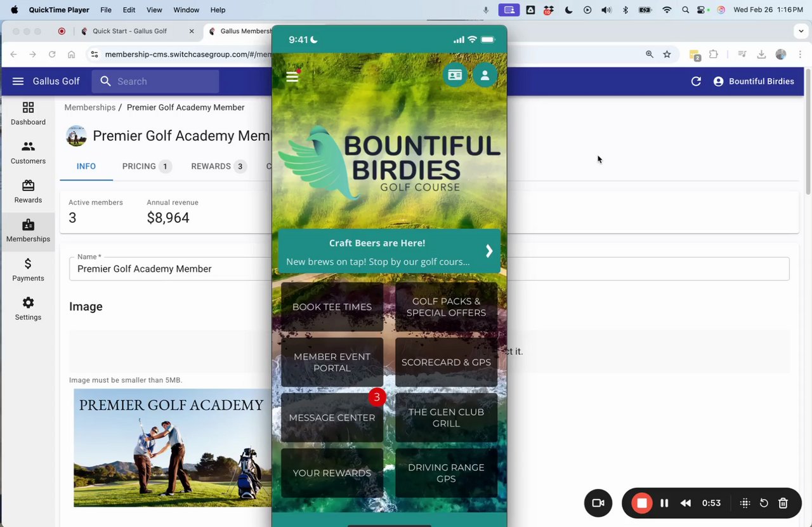Open the browser downloads icon
Viewport: 812px width, 527px height.
pyautogui.click(x=761, y=55)
